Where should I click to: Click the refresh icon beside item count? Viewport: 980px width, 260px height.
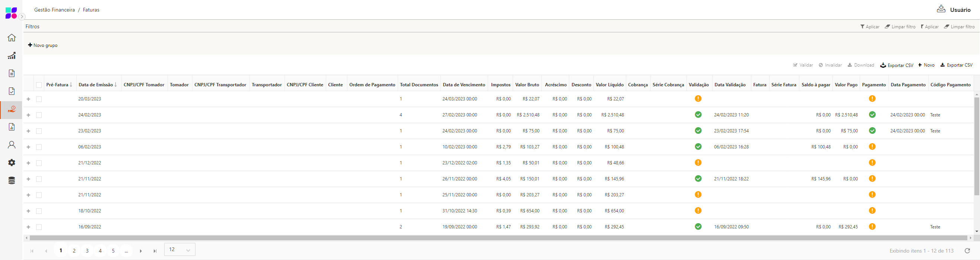pyautogui.click(x=967, y=251)
